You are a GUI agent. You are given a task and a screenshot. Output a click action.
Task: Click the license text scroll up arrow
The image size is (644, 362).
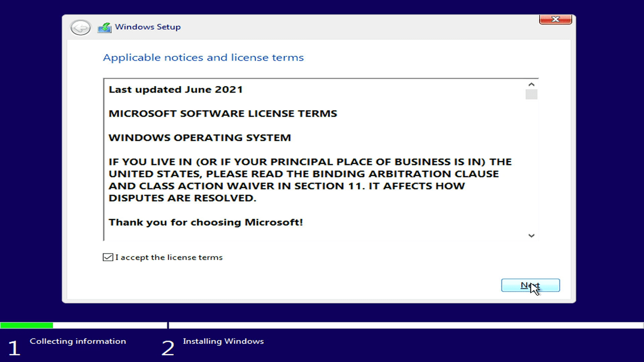tap(531, 84)
